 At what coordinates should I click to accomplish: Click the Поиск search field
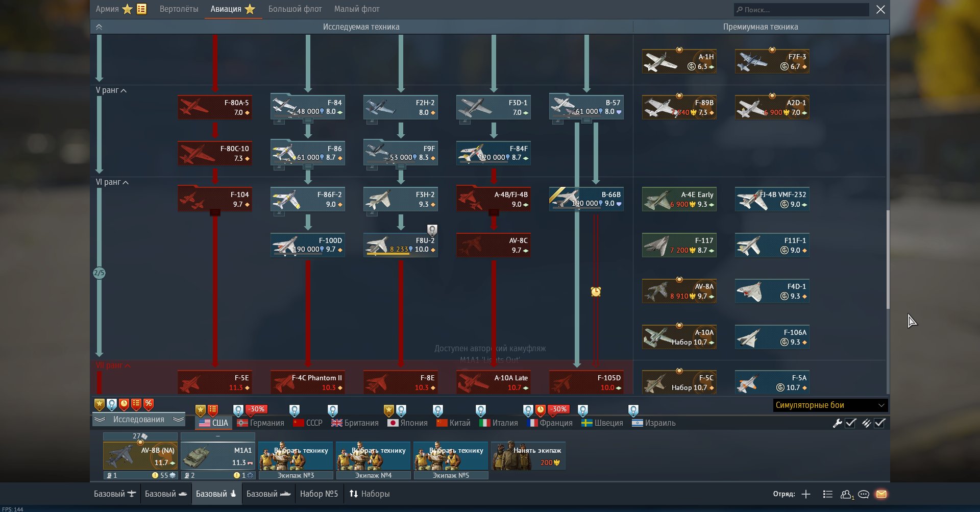801,10
